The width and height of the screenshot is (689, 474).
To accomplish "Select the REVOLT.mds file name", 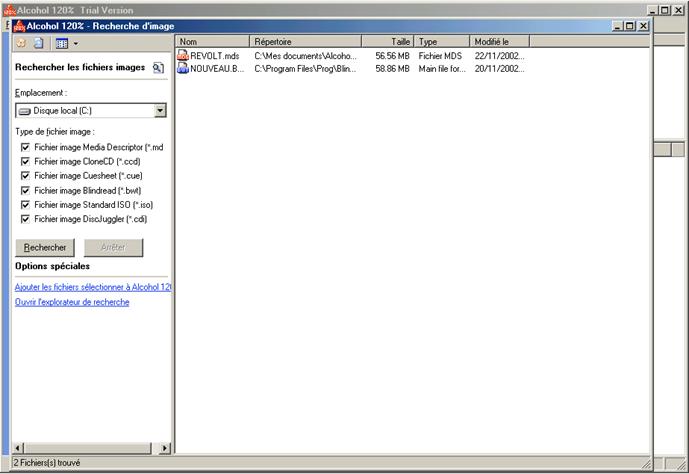I will pos(215,56).
